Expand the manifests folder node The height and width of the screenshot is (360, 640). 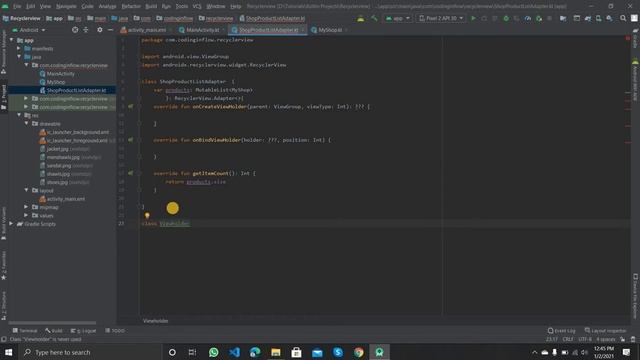[19, 49]
